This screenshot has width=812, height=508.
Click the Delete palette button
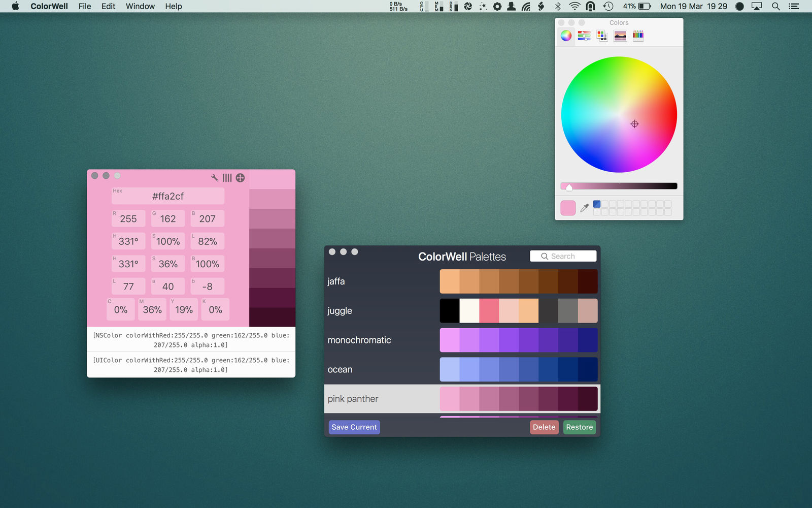pos(544,427)
